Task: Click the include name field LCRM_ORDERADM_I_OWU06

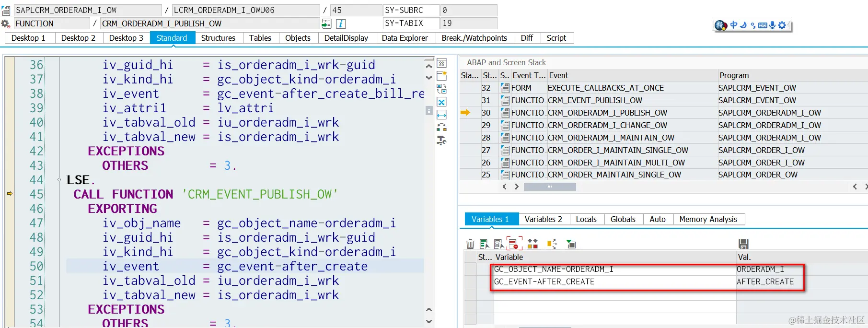Action: (246, 10)
